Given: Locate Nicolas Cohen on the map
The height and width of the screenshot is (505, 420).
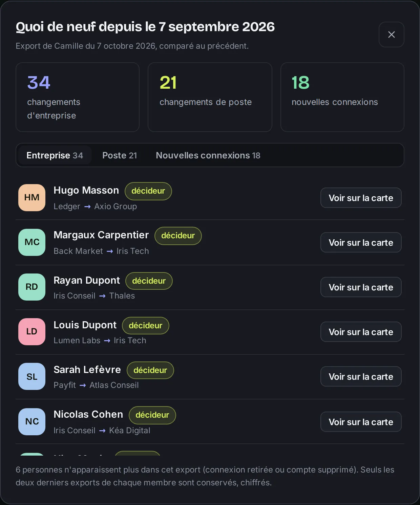Looking at the screenshot, I should [361, 422].
